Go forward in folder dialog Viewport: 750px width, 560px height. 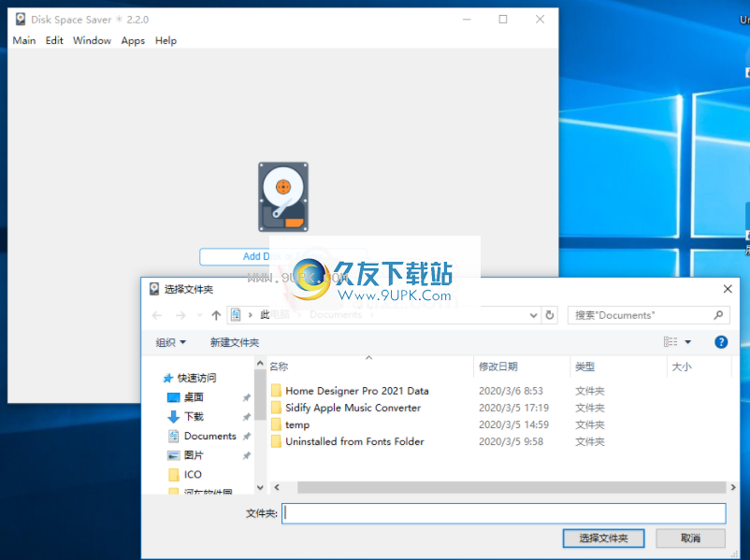click(x=180, y=315)
